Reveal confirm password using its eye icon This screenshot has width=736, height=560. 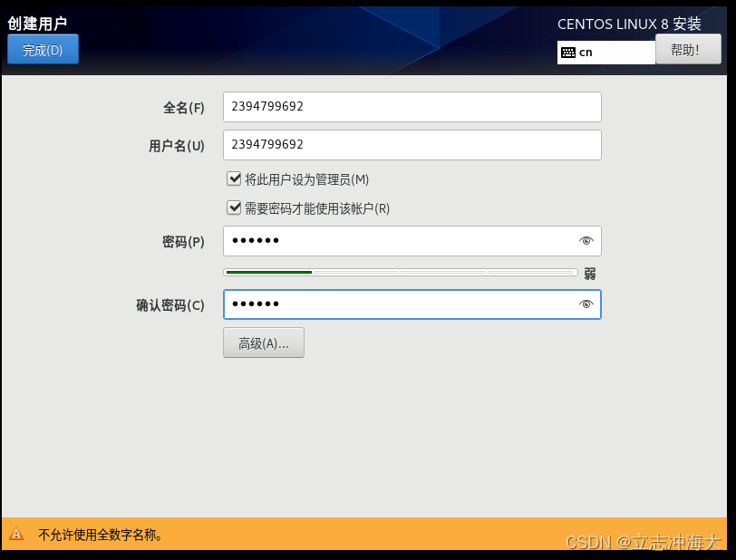tap(586, 304)
